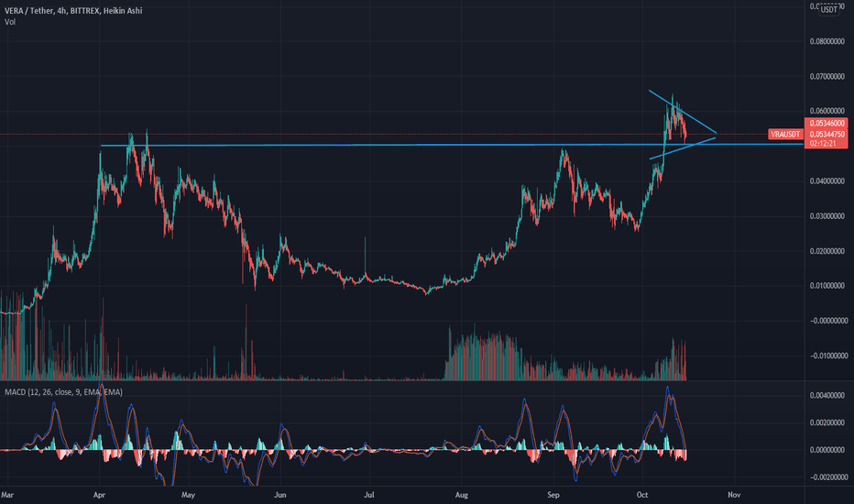Click the VRAUSDT price label tag
The height and width of the screenshot is (504, 854).
pos(785,134)
